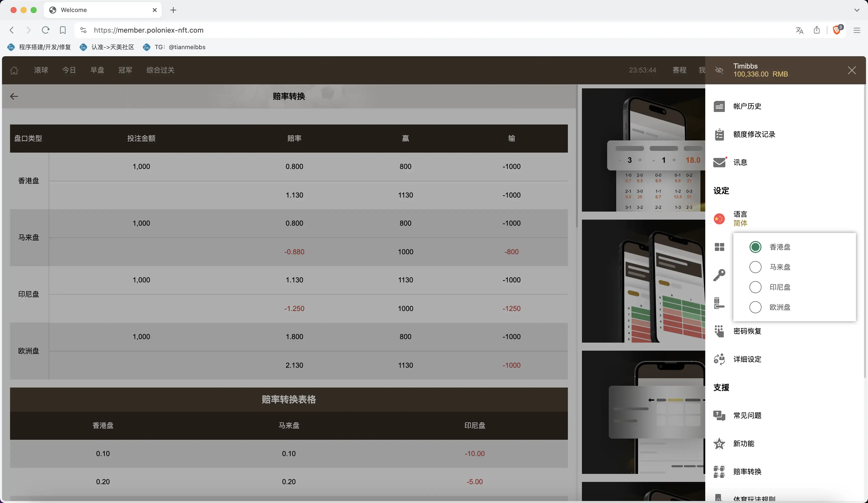Open 讯息 messages entry

tap(740, 162)
